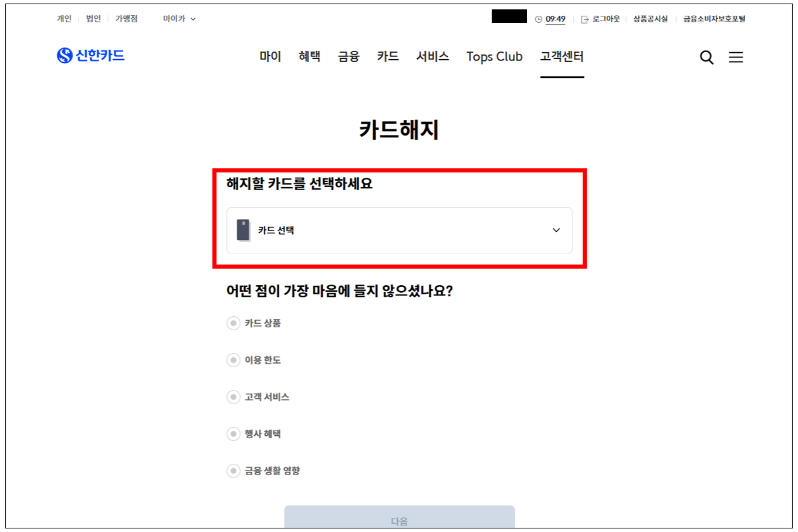Click the card thumbnail in card selector

coord(244,231)
